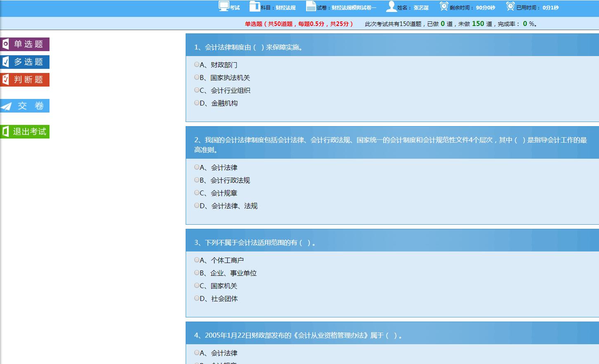
Task: Click the remaining time alarm clock icon
Action: click(x=443, y=7)
